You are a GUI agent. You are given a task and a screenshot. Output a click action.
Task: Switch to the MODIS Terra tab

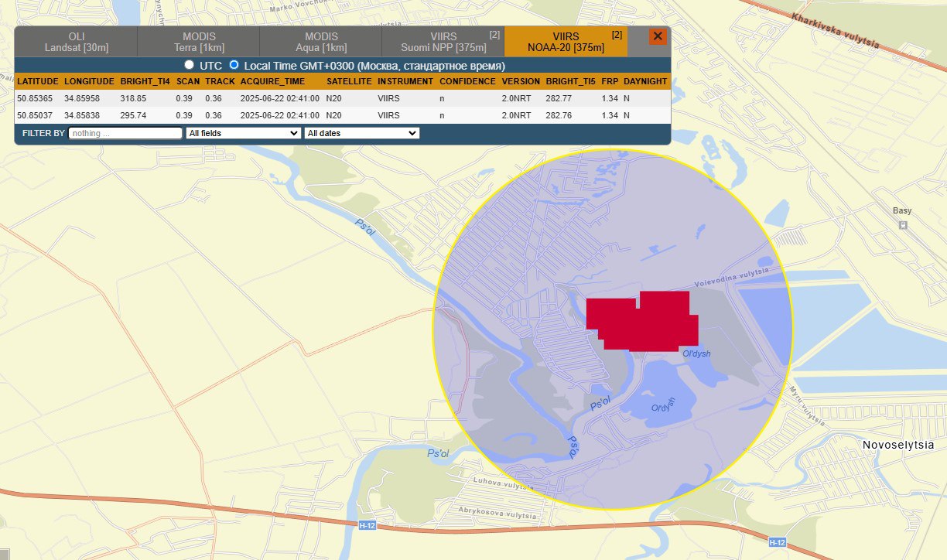[x=198, y=42]
